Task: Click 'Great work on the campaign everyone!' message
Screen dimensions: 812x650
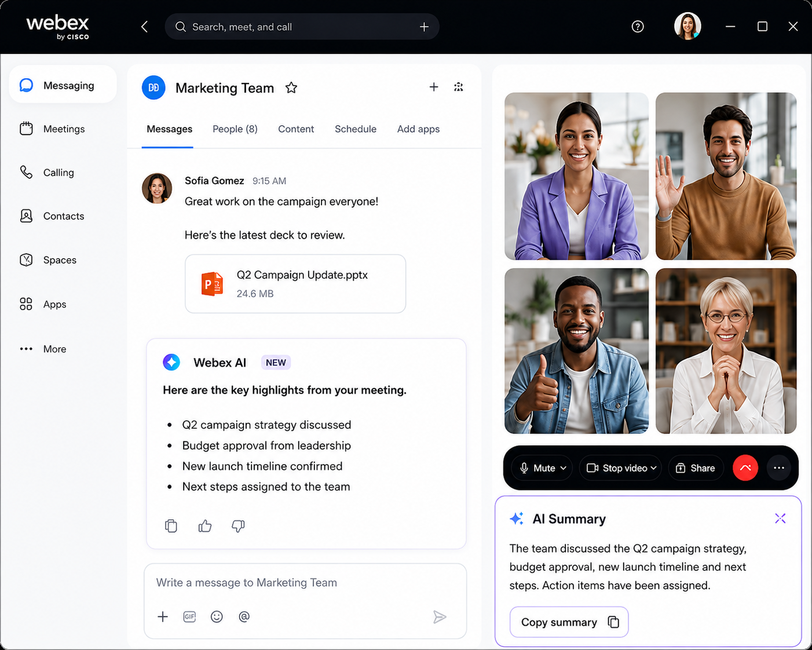Action: (281, 202)
